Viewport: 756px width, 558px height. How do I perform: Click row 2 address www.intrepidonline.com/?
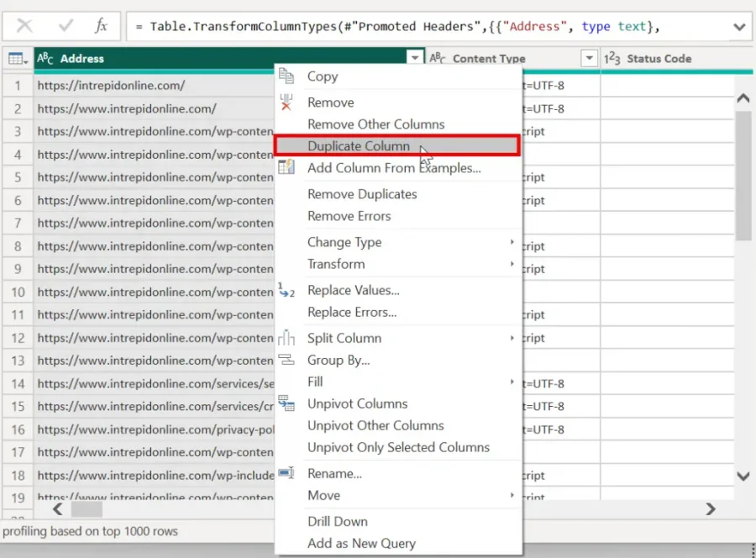click(155, 108)
